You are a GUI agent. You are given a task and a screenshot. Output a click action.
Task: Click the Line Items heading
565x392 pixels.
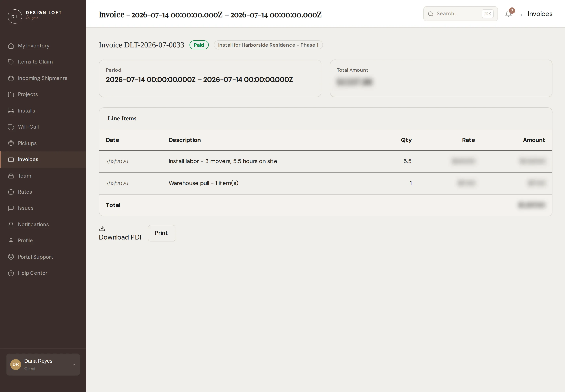tap(122, 118)
